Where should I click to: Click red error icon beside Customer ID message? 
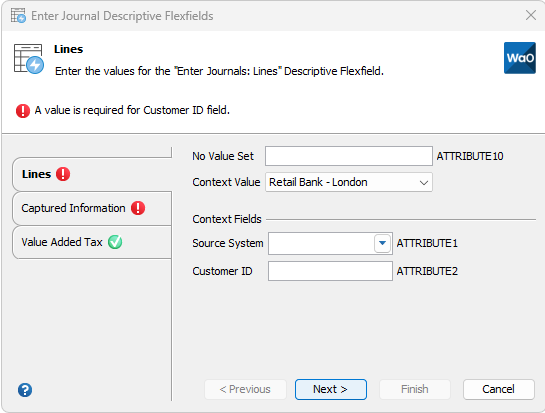coord(23,111)
